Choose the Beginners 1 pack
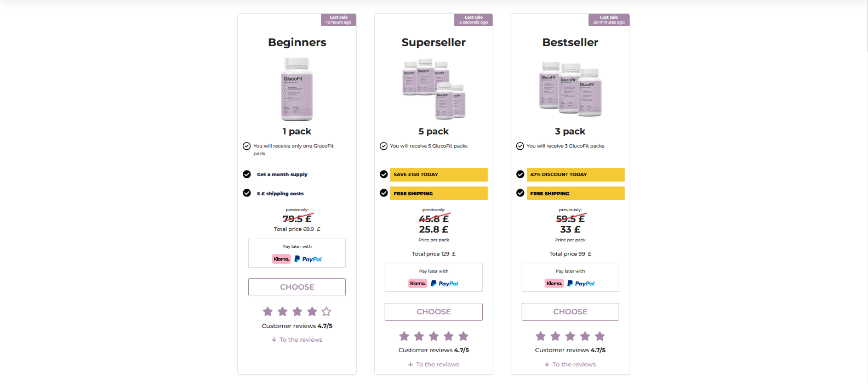 coord(297,287)
